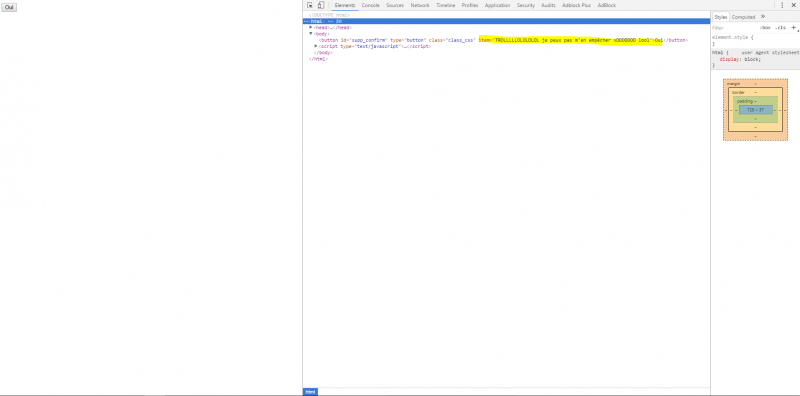The width and height of the screenshot is (800, 396).
Task: Click the Oui button on page
Action: tap(9, 7)
